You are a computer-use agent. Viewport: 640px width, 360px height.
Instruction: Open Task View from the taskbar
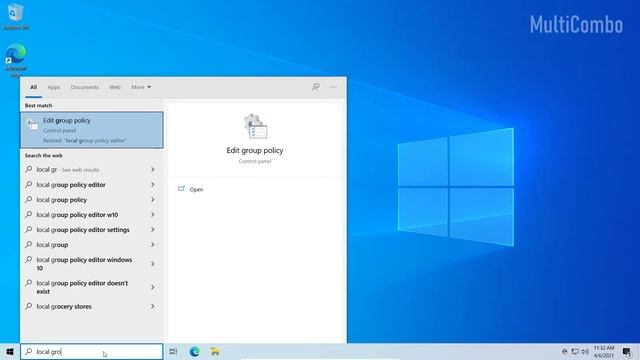173,351
